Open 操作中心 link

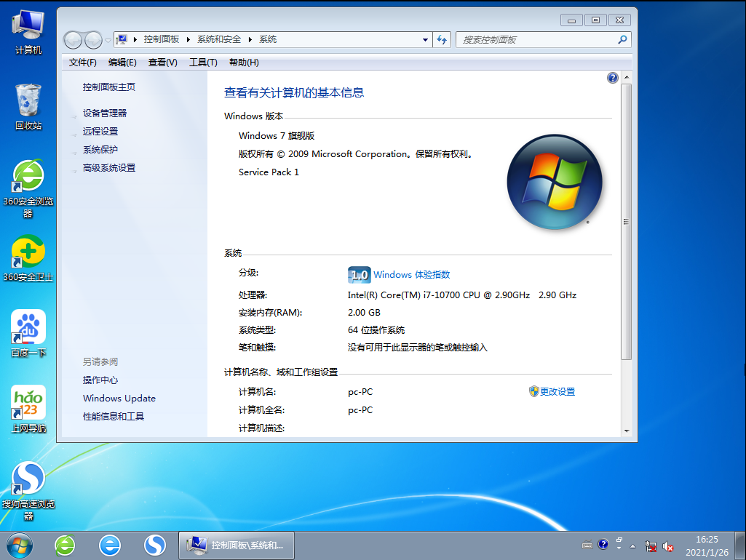click(x=100, y=380)
